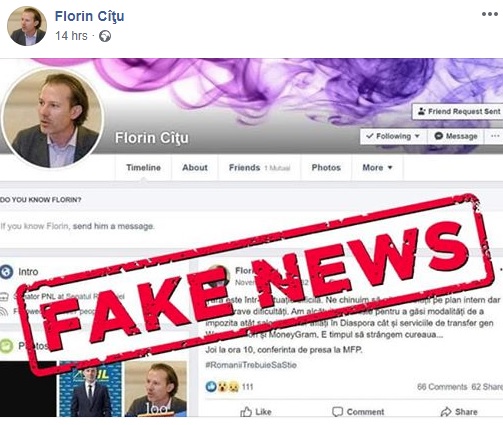This screenshot has width=503, height=425.
Task: Expand the More tab dropdown
Action: [x=377, y=168]
